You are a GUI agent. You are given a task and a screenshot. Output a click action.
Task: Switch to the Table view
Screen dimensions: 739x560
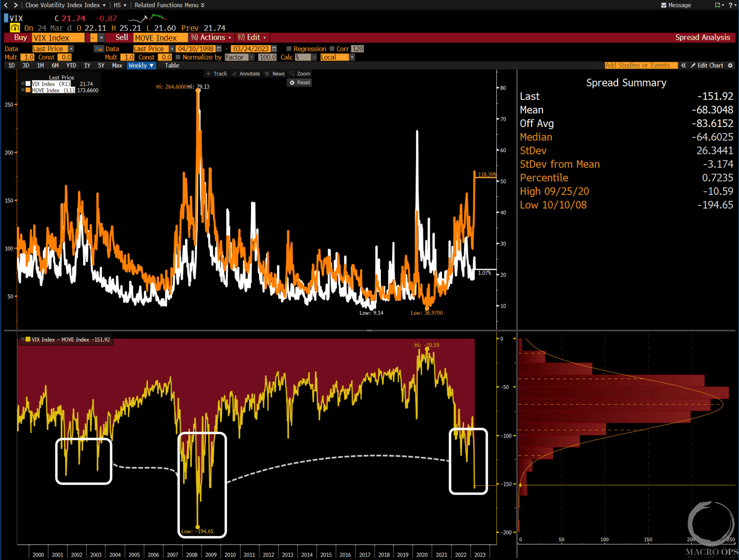pos(172,65)
